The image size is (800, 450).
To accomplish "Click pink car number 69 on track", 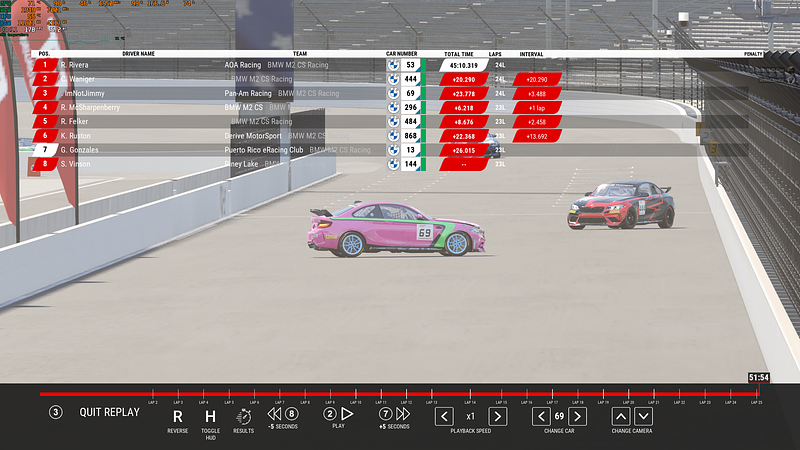I will (x=396, y=230).
